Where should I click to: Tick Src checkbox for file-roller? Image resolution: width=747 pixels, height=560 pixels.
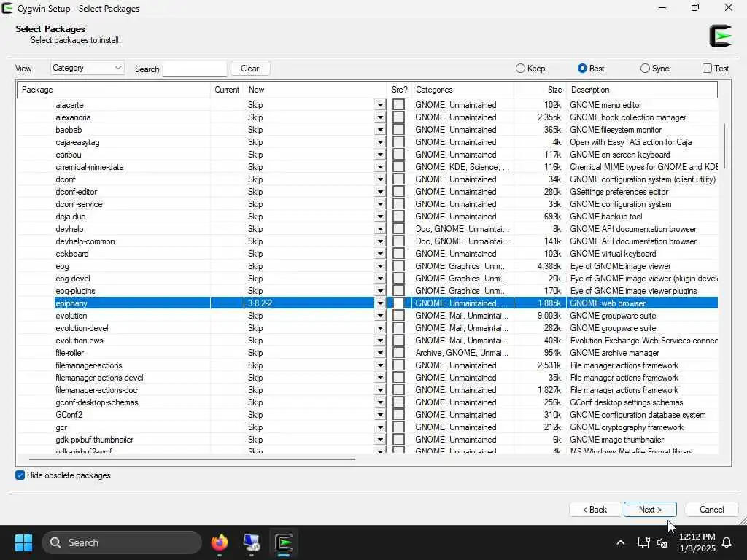coord(399,353)
